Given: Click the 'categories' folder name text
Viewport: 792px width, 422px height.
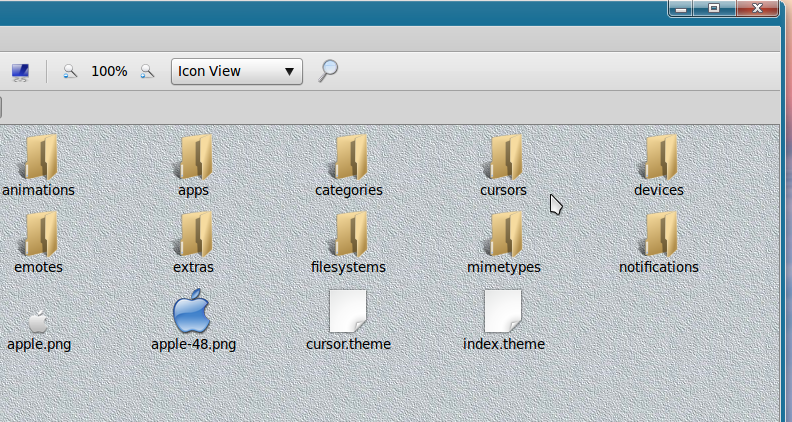Looking at the screenshot, I should (349, 190).
